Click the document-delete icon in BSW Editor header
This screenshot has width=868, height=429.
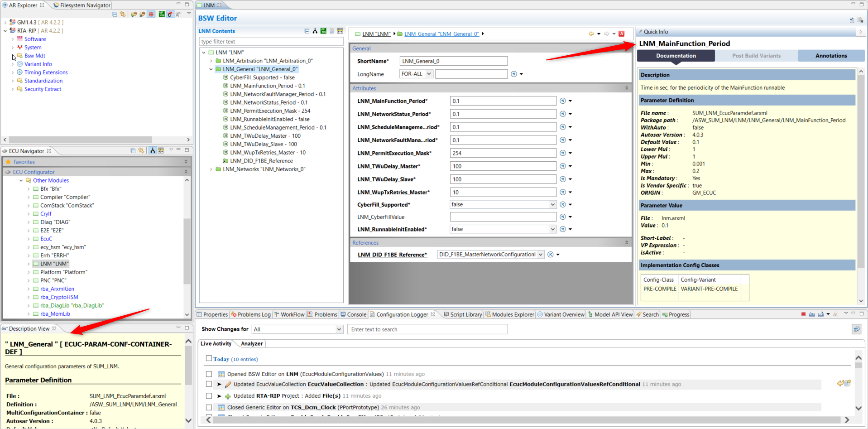(x=860, y=20)
